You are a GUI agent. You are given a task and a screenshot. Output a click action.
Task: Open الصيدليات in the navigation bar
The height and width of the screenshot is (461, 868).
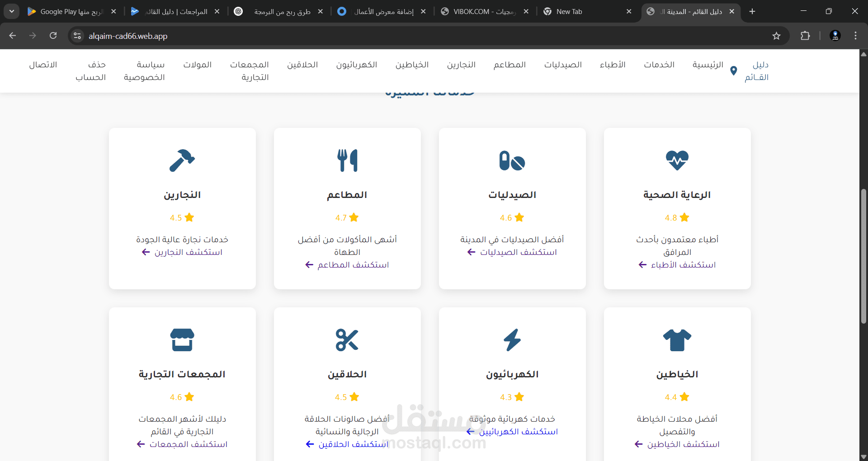click(x=563, y=65)
